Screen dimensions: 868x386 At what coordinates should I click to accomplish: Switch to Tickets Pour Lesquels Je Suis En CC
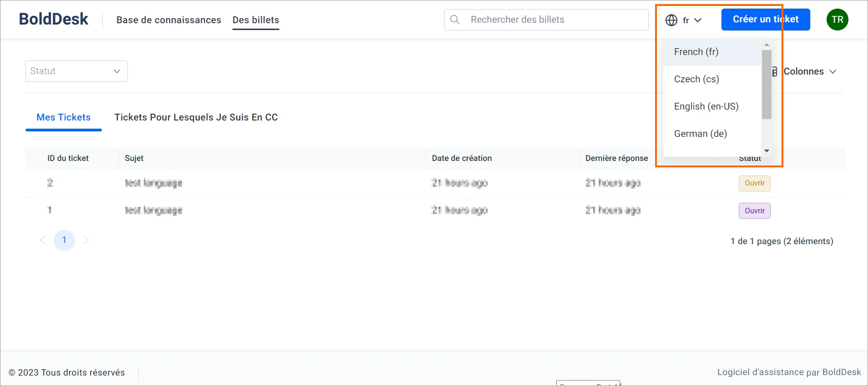[x=196, y=117]
